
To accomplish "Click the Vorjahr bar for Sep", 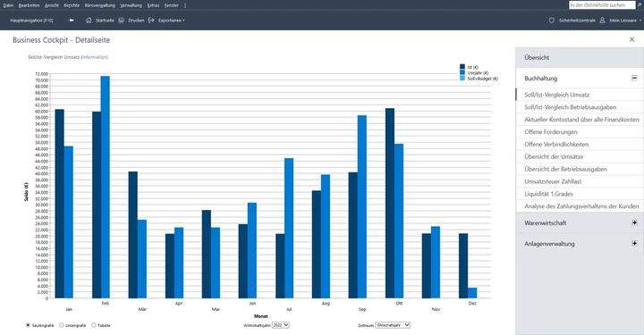I will point(362,206).
